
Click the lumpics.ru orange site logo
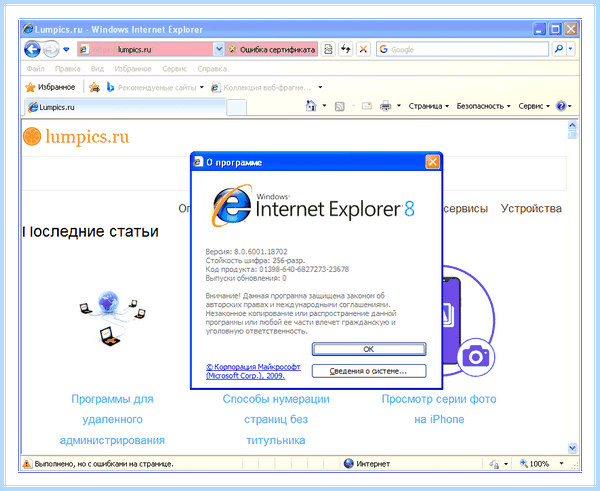click(76, 137)
